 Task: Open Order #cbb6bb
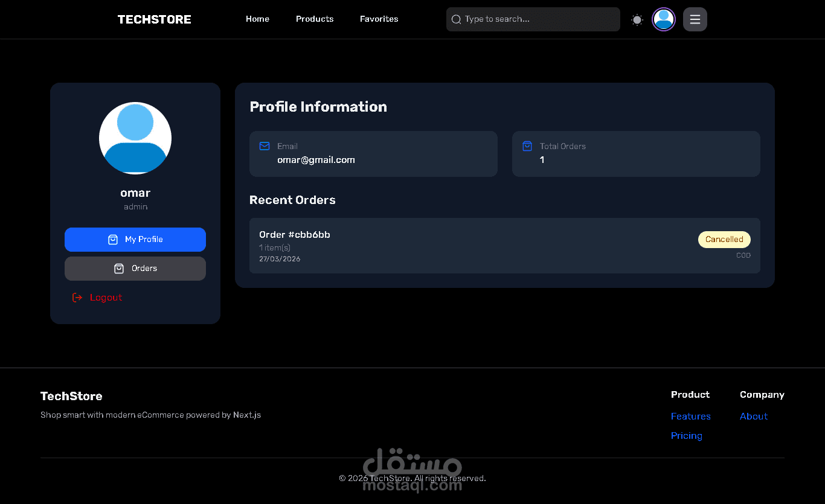(505, 246)
